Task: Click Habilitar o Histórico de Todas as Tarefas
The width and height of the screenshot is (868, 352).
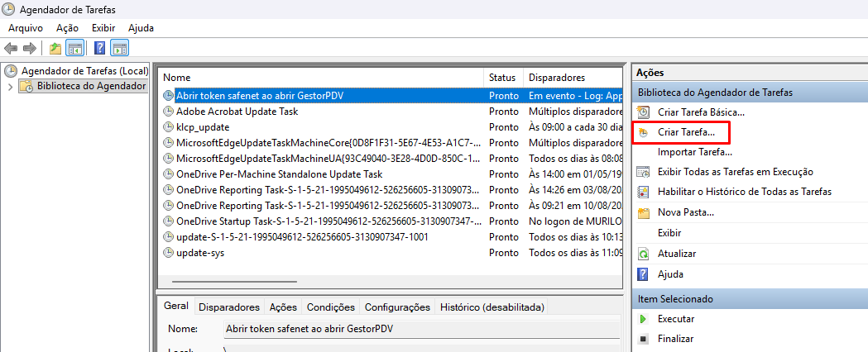Action: point(744,192)
